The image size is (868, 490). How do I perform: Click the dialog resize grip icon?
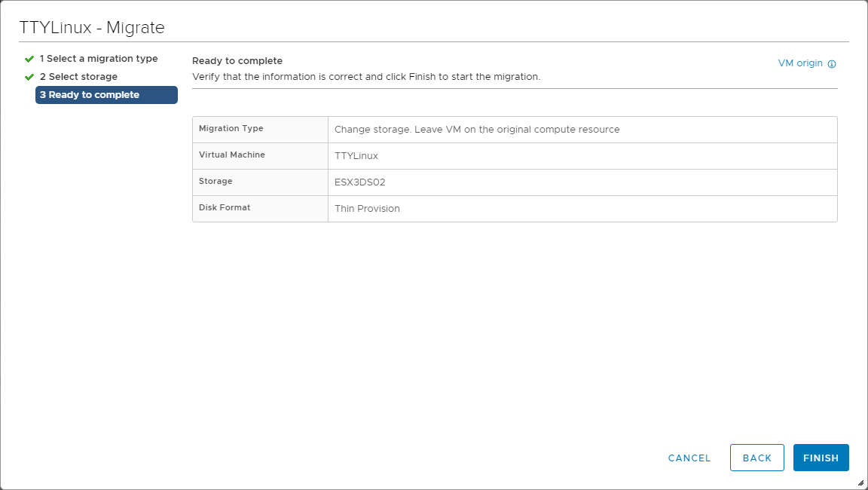pyautogui.click(x=860, y=482)
